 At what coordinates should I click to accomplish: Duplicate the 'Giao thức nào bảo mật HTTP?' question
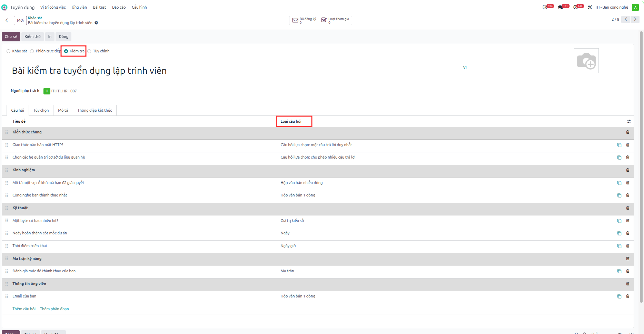pyautogui.click(x=619, y=145)
